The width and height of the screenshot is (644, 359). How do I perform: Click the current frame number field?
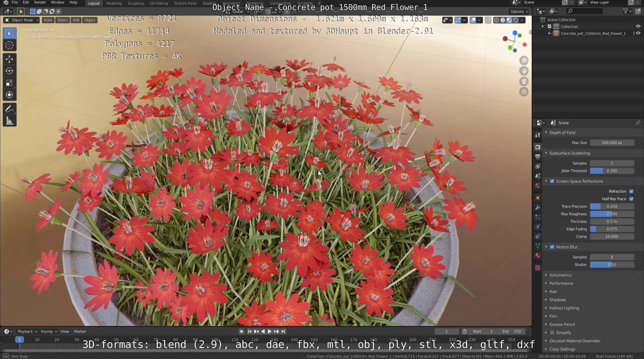click(446, 331)
